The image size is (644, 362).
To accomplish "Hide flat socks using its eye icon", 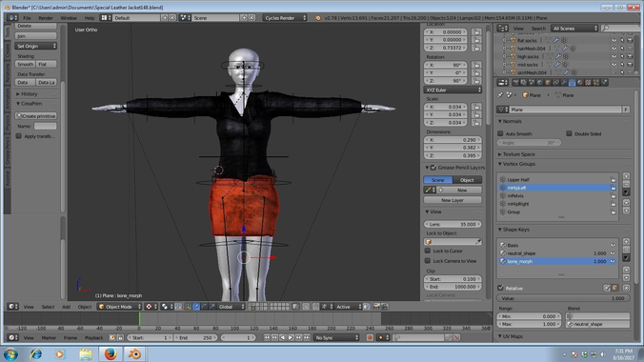I will (x=614, y=40).
